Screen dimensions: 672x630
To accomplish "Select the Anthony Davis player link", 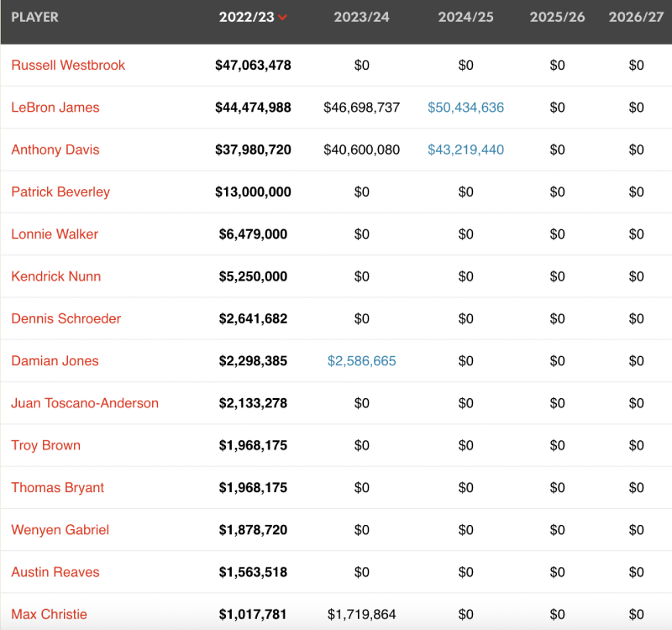I will click(55, 150).
